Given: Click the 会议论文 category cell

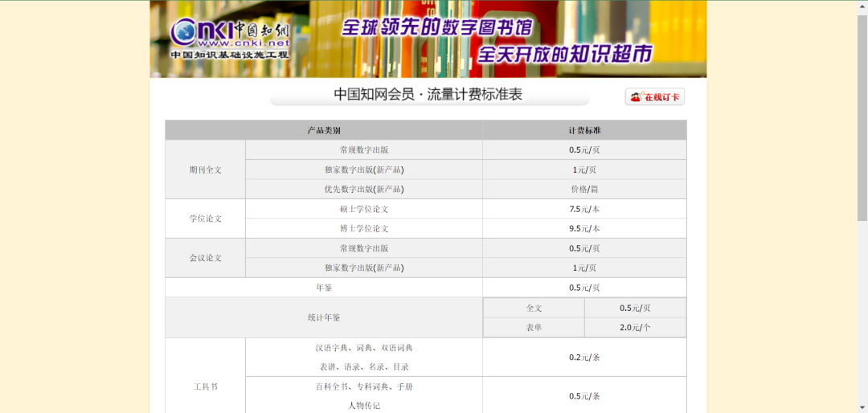Looking at the screenshot, I should (206, 258).
